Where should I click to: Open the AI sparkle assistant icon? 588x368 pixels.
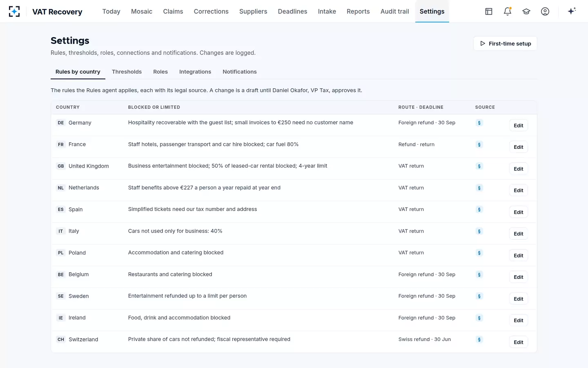tap(572, 11)
